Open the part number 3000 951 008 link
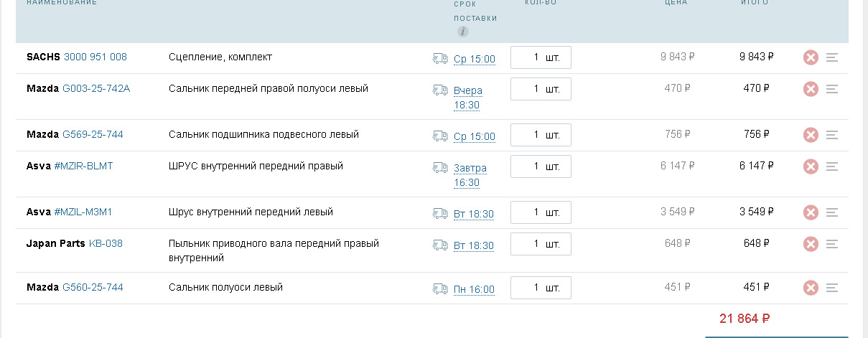The height and width of the screenshot is (338, 868). (x=95, y=57)
